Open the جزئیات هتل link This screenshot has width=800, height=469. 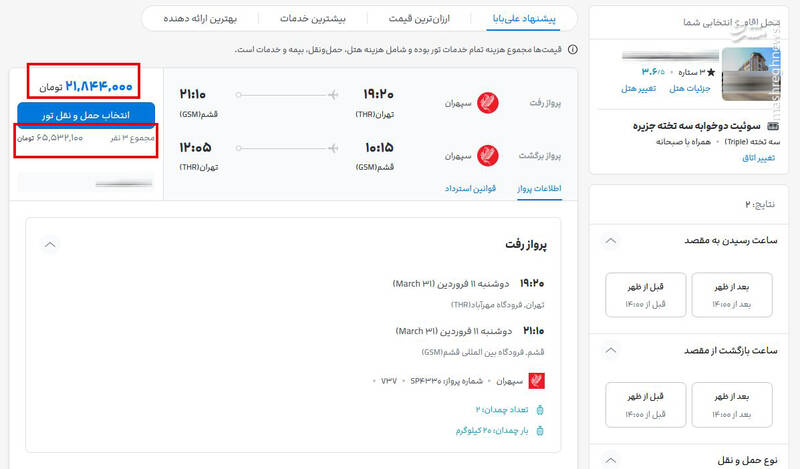click(689, 89)
